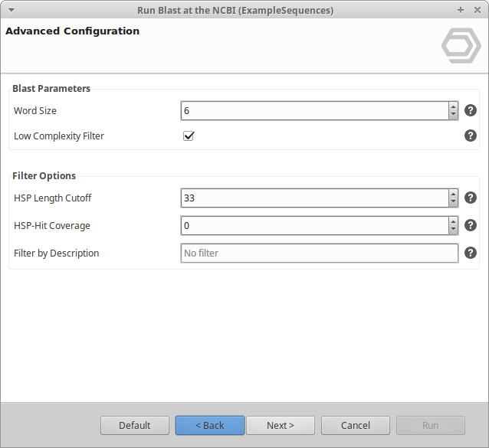Decrease Word Size with down arrow
The height and width of the screenshot is (448, 489).
(453, 115)
